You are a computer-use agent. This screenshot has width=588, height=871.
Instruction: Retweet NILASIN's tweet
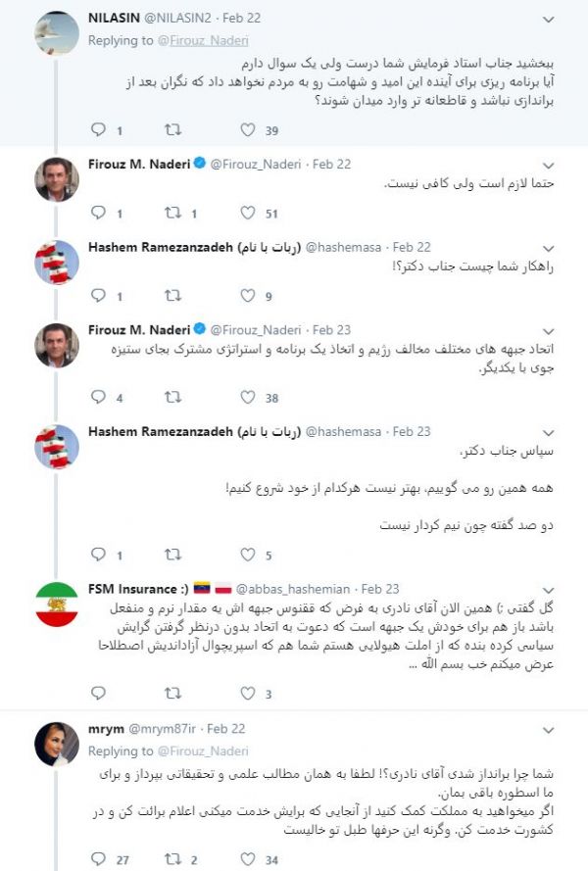pyautogui.click(x=172, y=130)
